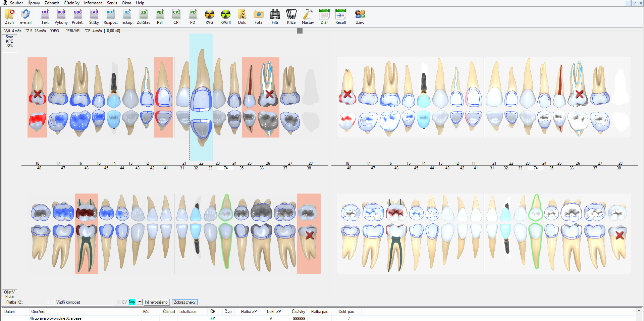Open Nastav hammer settings icon

pyautogui.click(x=308, y=16)
